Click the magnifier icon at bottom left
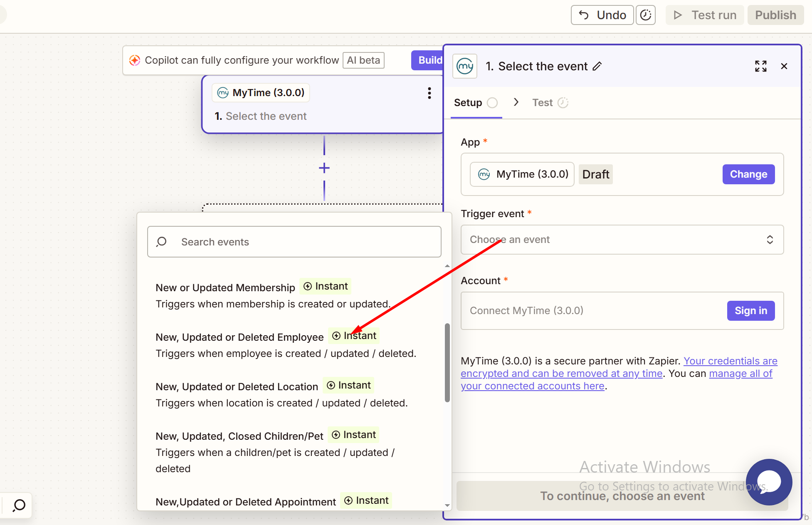Screen dimensions: 812x525 pyautogui.click(x=19, y=505)
